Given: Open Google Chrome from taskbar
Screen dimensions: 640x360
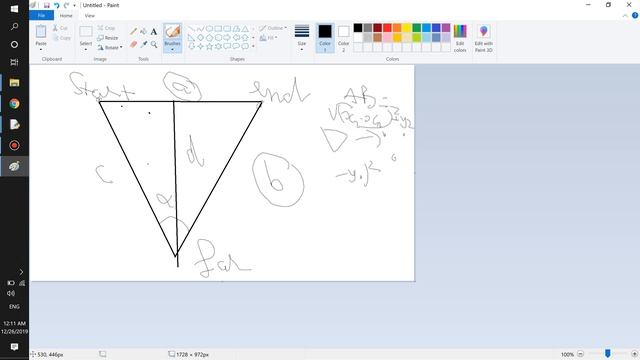Looking at the screenshot, I should pos(14,103).
